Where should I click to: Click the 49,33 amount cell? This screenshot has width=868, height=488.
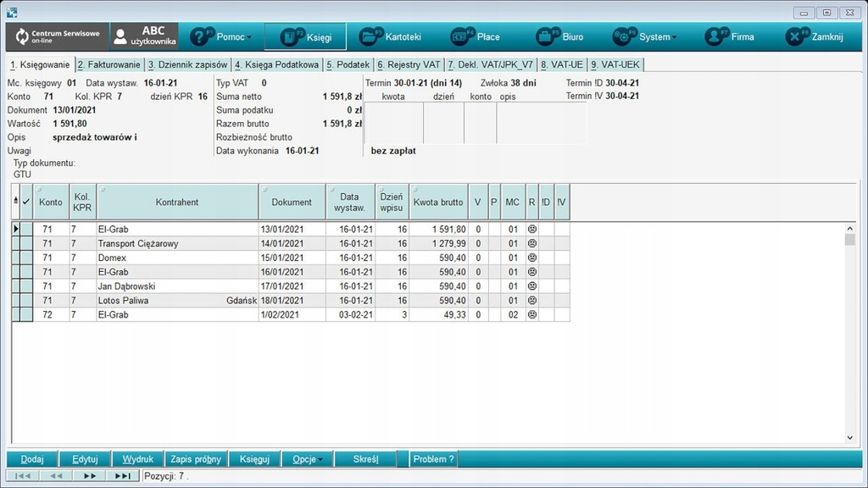[x=438, y=315]
